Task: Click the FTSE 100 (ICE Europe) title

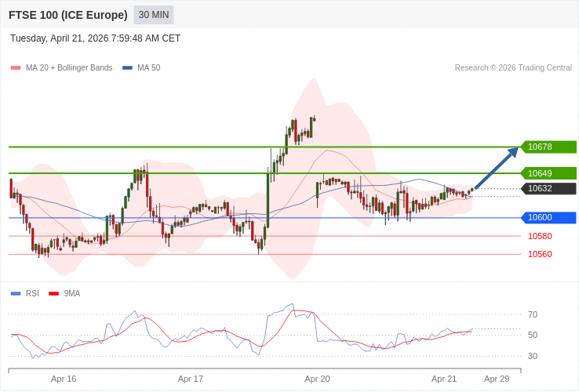Action: tap(68, 15)
